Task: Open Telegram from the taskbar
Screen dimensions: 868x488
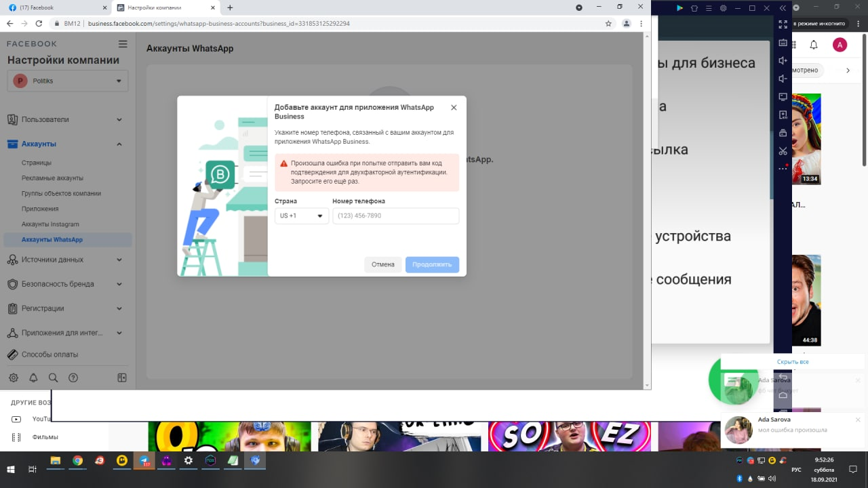Action: click(144, 461)
